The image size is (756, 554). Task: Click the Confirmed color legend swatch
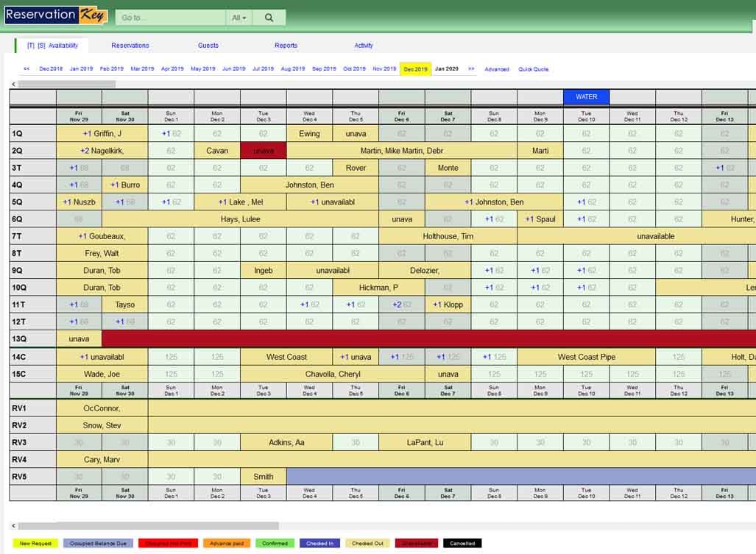coord(274,542)
